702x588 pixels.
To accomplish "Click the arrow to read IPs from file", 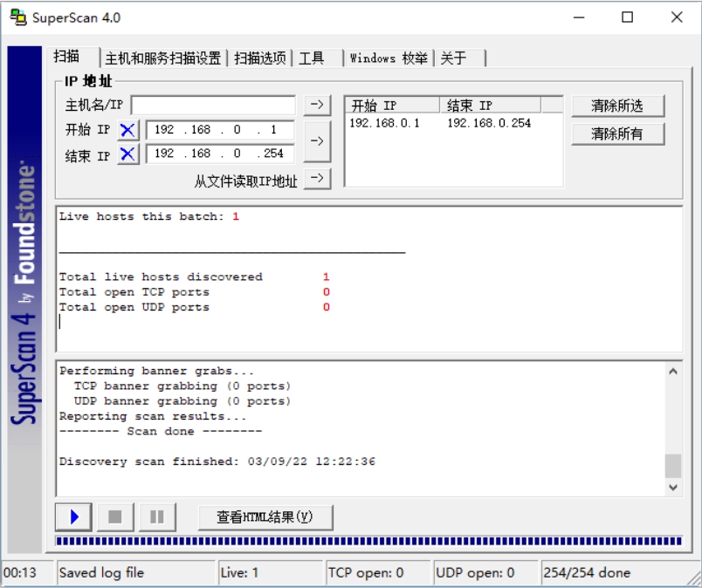I will 319,179.
